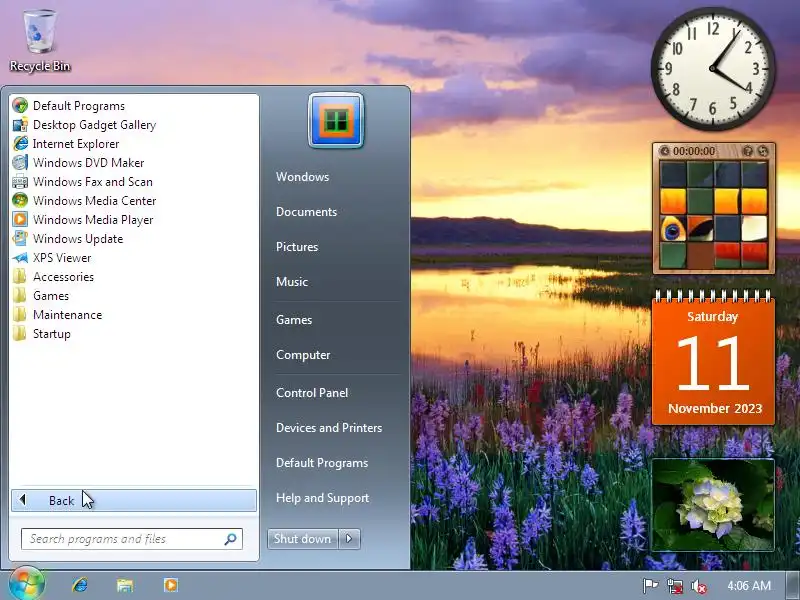800x600 pixels.
Task: Click the Shut down button
Action: (x=303, y=539)
